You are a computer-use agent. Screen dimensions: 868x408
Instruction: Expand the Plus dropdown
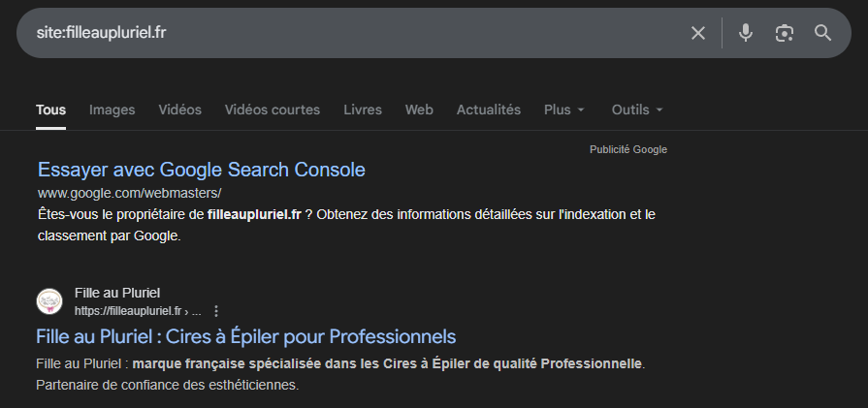point(564,110)
